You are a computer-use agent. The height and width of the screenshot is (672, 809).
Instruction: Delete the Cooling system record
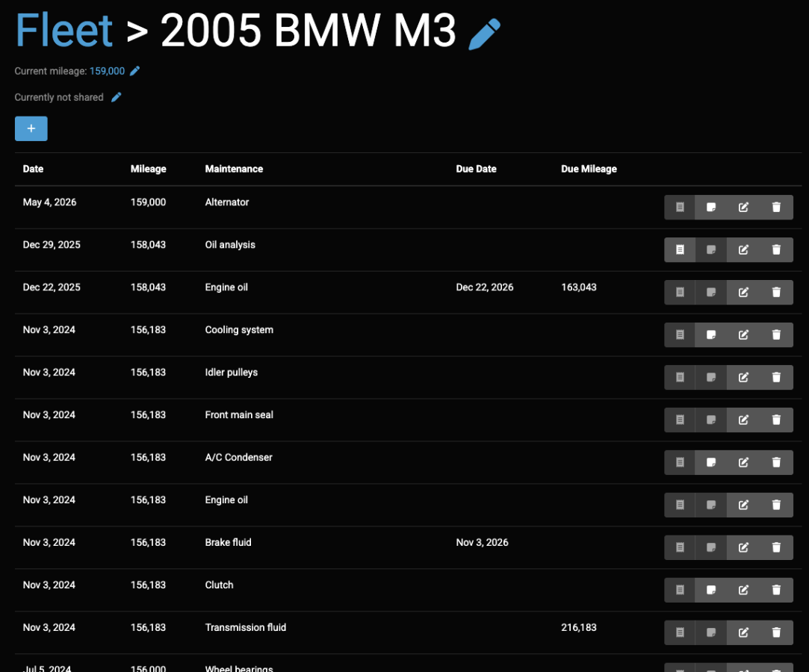tap(776, 335)
